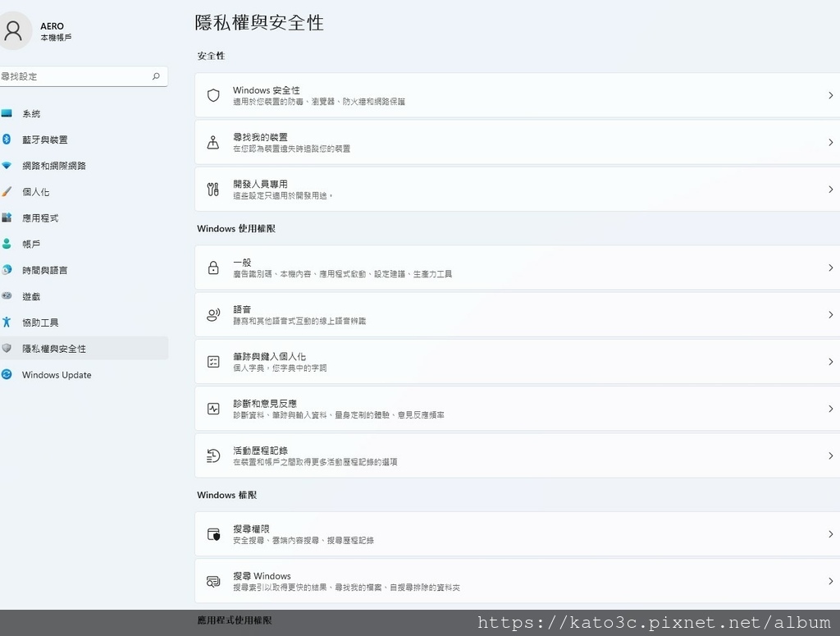
Task: Open 搜尋權限 via its chevron
Action: pos(830,534)
